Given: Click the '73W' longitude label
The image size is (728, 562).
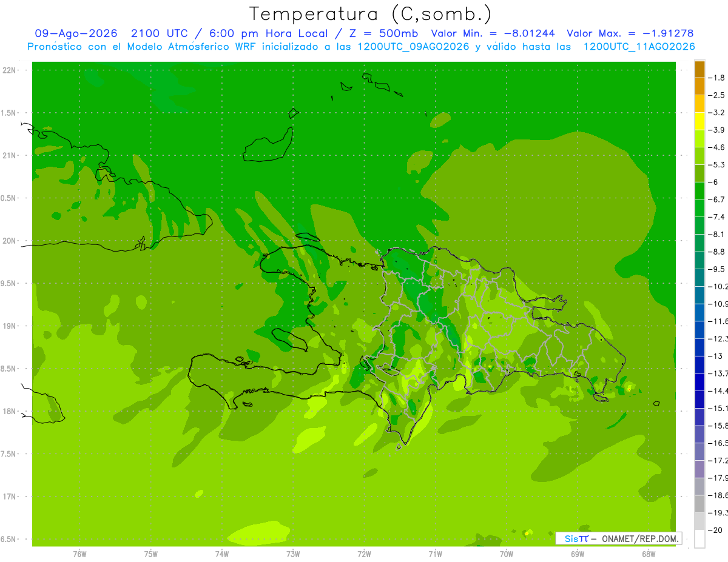Looking at the screenshot, I should click(x=293, y=554).
